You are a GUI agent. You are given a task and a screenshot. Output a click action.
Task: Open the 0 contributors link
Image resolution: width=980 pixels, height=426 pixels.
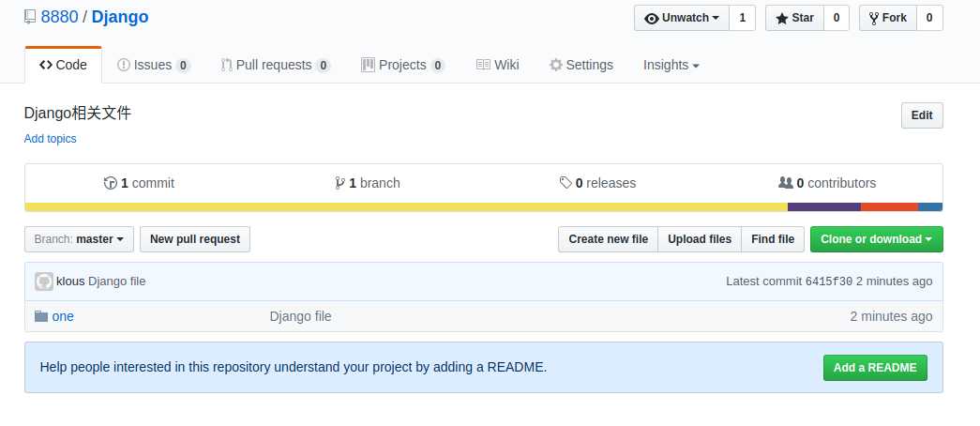[827, 183]
